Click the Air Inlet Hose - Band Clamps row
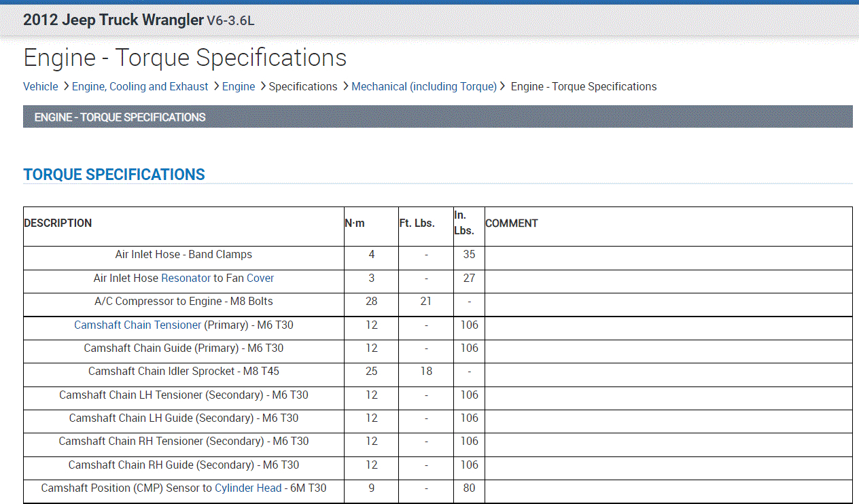The image size is (859, 504). coord(183,255)
